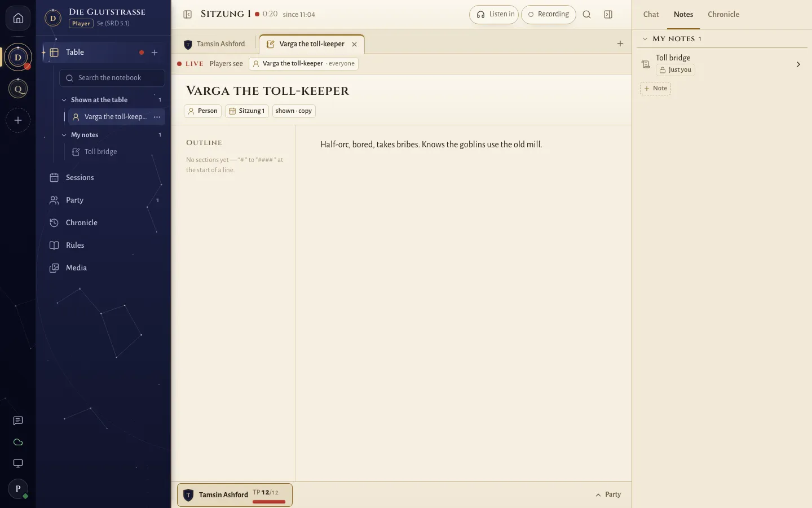The width and height of the screenshot is (812, 508).
Task: Hide the right side panel
Action: click(608, 15)
